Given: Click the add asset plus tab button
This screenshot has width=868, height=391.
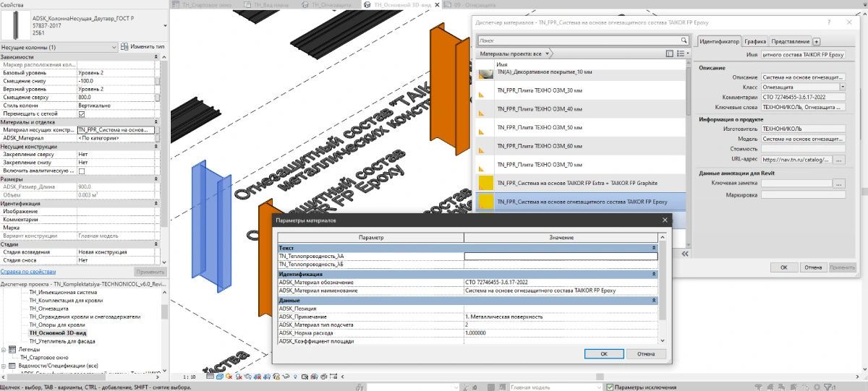Looking at the screenshot, I should coord(817,41).
